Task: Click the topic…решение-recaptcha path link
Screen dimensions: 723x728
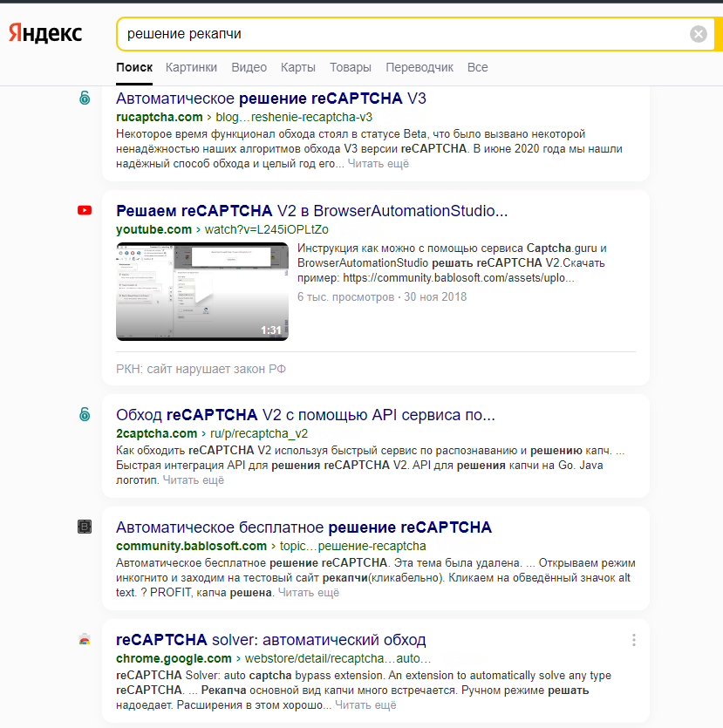Action: coord(353,546)
